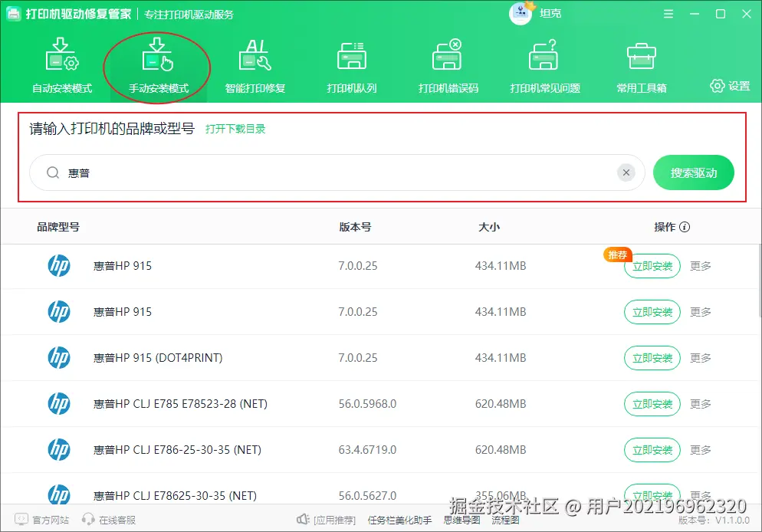762x532 pixels.
Task: Open the 流程图 link in the footer
Action: click(x=505, y=521)
